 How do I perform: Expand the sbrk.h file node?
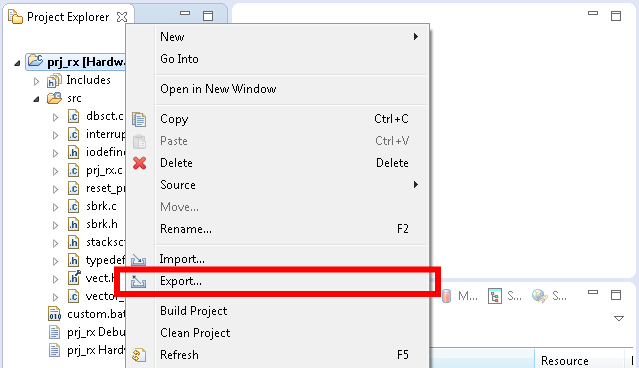55,225
